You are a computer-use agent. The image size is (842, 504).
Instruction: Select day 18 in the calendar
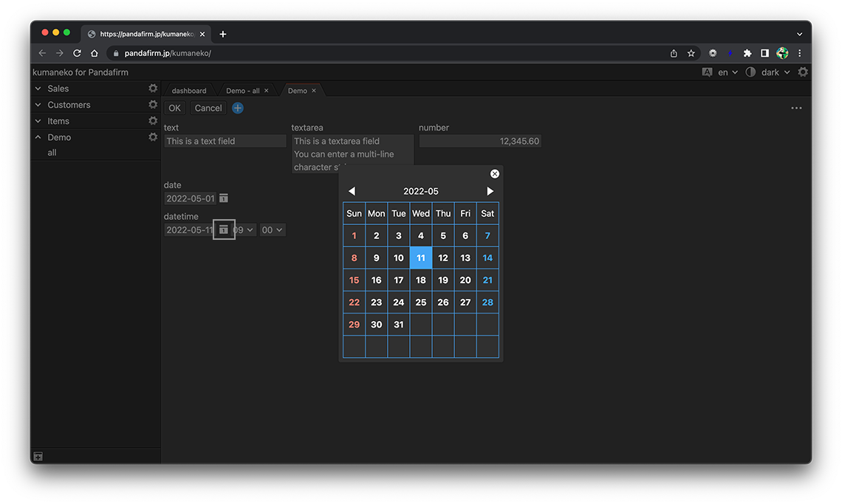point(421,280)
